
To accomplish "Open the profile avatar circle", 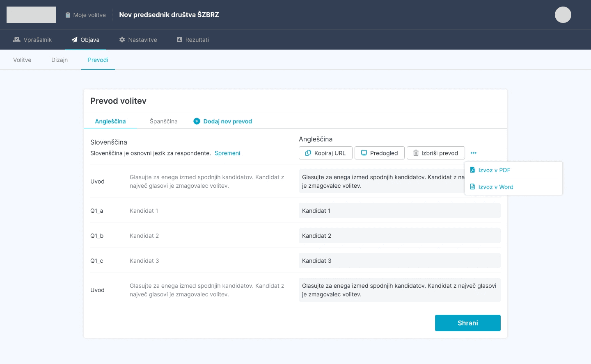I will coord(563,14).
